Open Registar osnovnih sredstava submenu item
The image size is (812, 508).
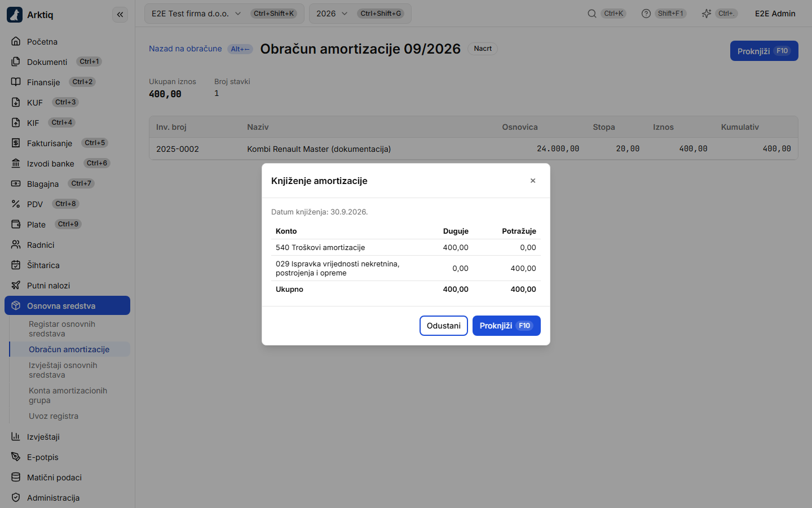pos(70,329)
